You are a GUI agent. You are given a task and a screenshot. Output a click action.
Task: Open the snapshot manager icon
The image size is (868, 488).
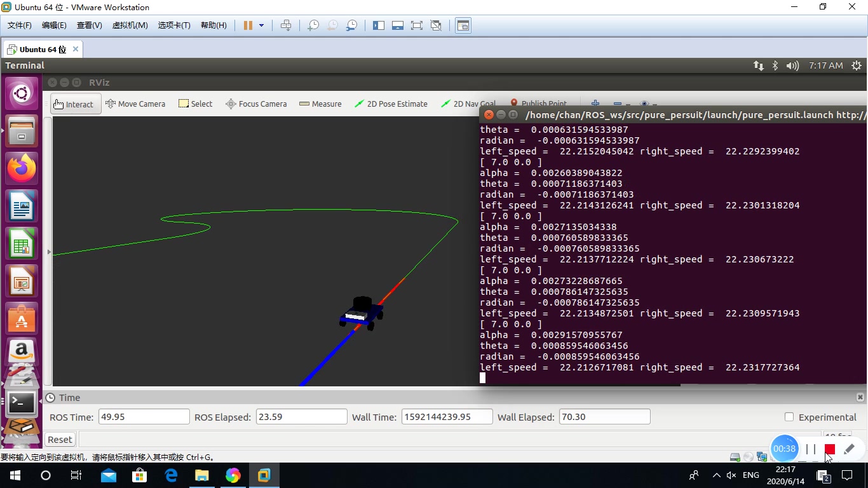(351, 25)
